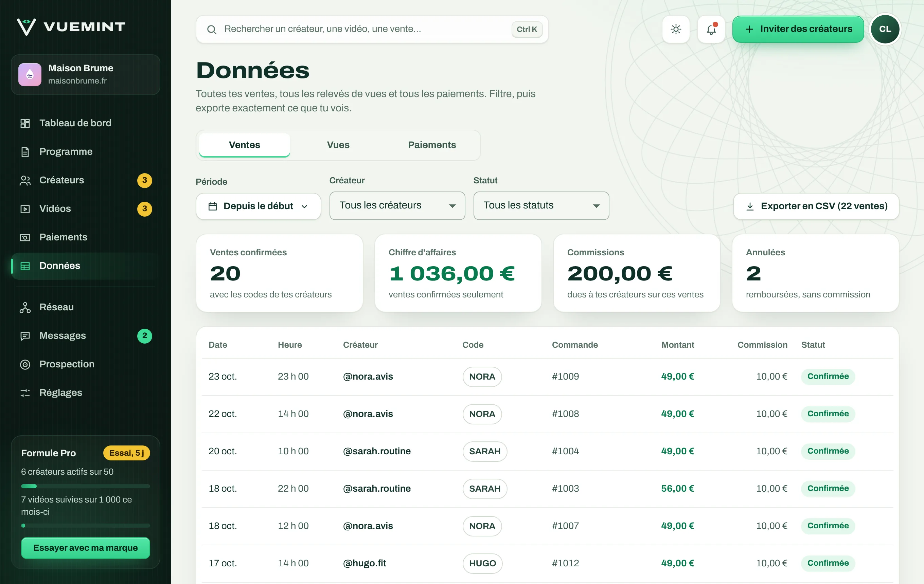
Task: Click the Montant column header
Action: (x=678, y=345)
